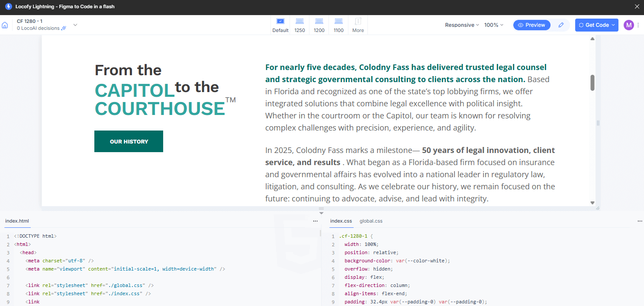Open the 100% zoom dropdown
This screenshot has height=306, width=644.
pos(493,25)
